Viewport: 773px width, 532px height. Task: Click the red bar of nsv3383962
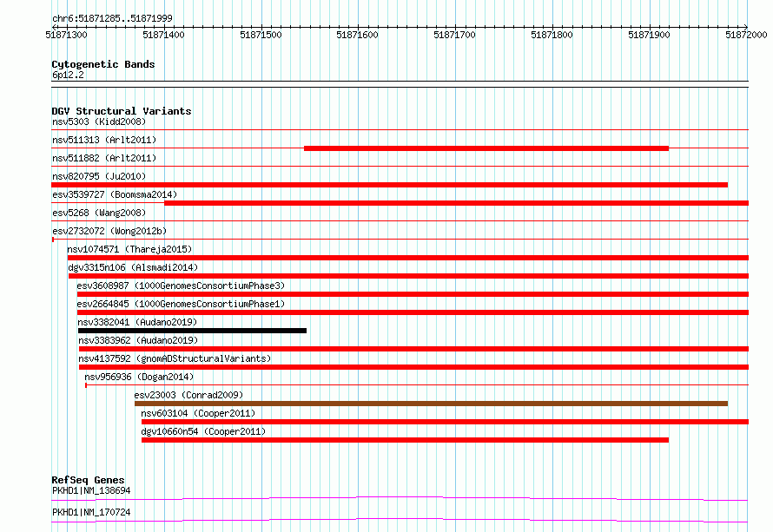[x=413, y=349]
